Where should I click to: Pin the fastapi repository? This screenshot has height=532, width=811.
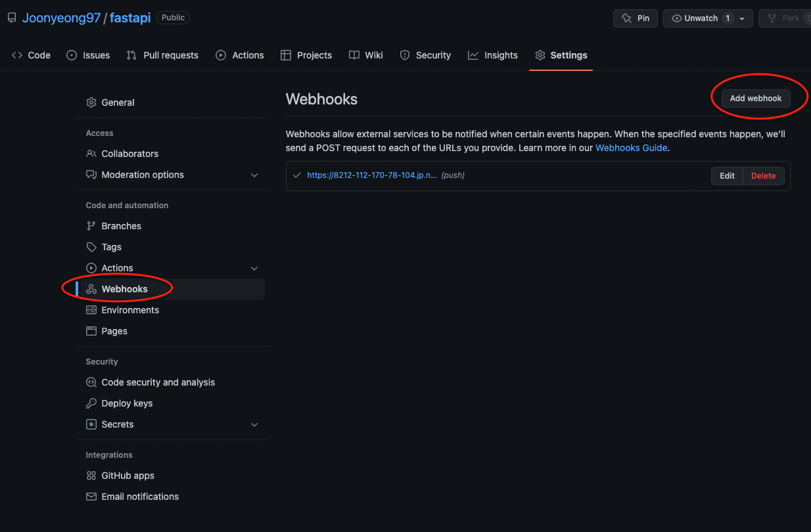tap(636, 18)
